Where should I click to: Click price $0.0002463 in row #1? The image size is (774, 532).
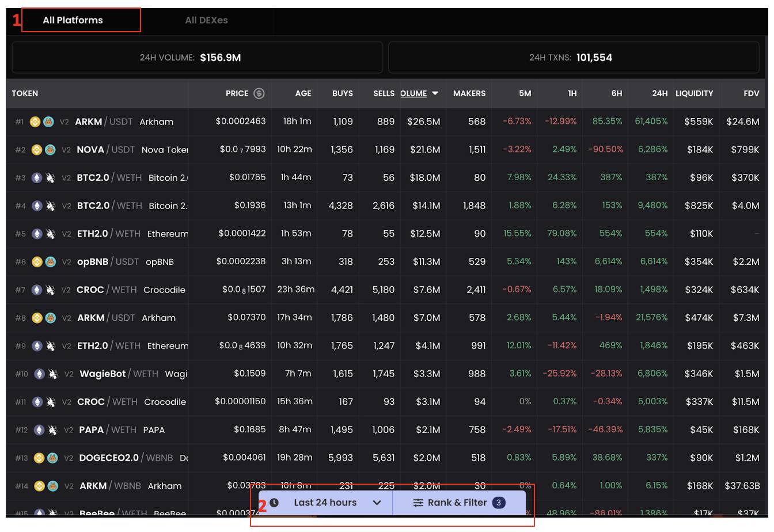241,121
